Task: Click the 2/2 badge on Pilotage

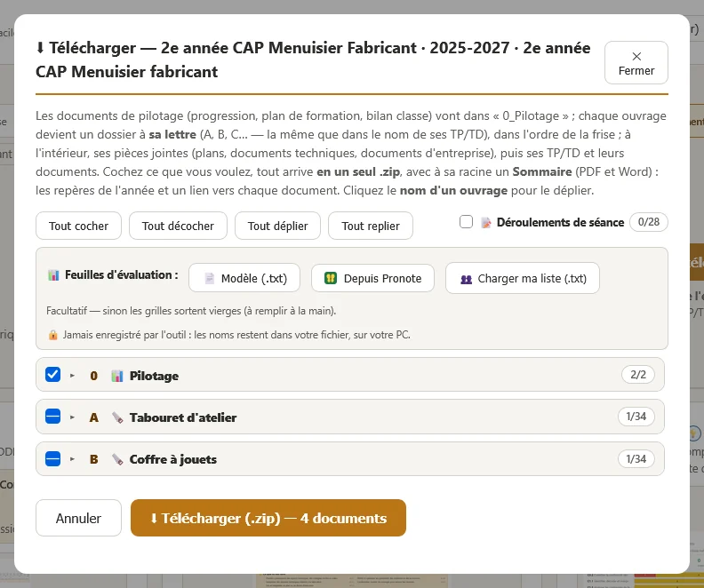Action: tap(637, 375)
